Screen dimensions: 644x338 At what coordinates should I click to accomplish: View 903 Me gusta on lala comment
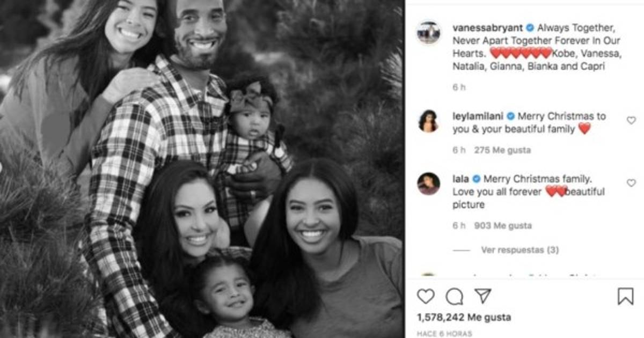pyautogui.click(x=502, y=226)
